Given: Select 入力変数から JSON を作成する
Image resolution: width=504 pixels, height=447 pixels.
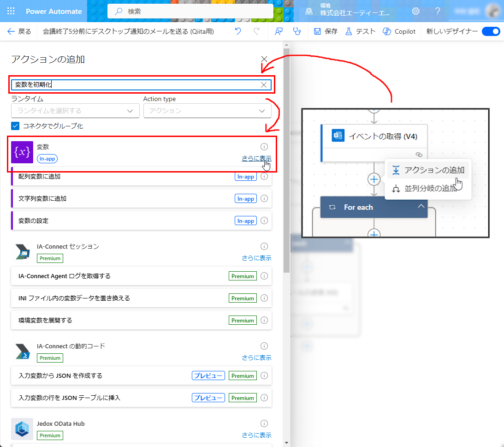Looking at the screenshot, I should pos(142,375).
